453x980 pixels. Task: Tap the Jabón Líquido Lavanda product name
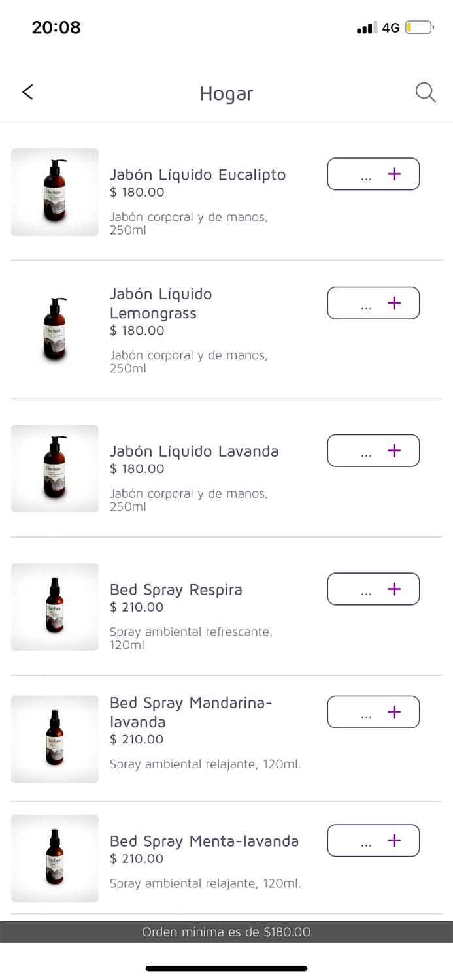[x=194, y=451]
